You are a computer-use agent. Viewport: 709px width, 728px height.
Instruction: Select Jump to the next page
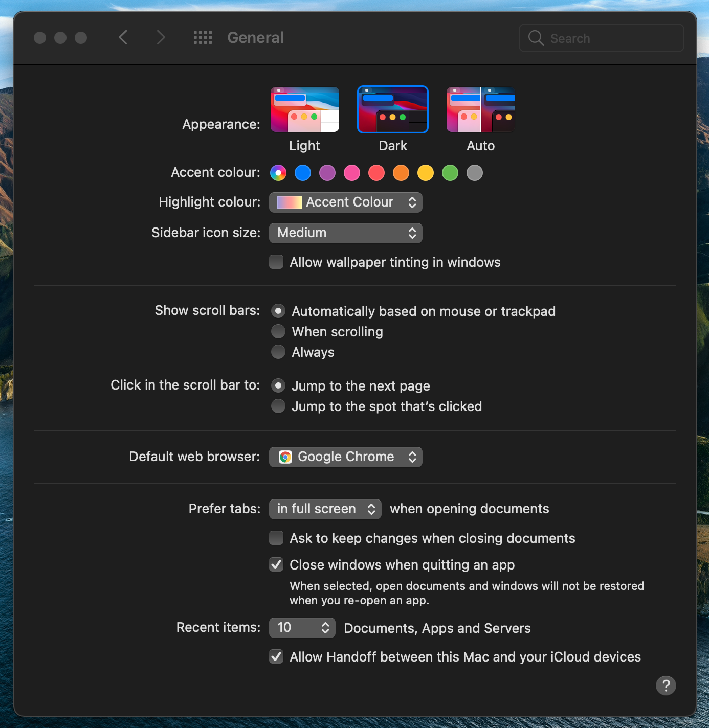pyautogui.click(x=278, y=385)
